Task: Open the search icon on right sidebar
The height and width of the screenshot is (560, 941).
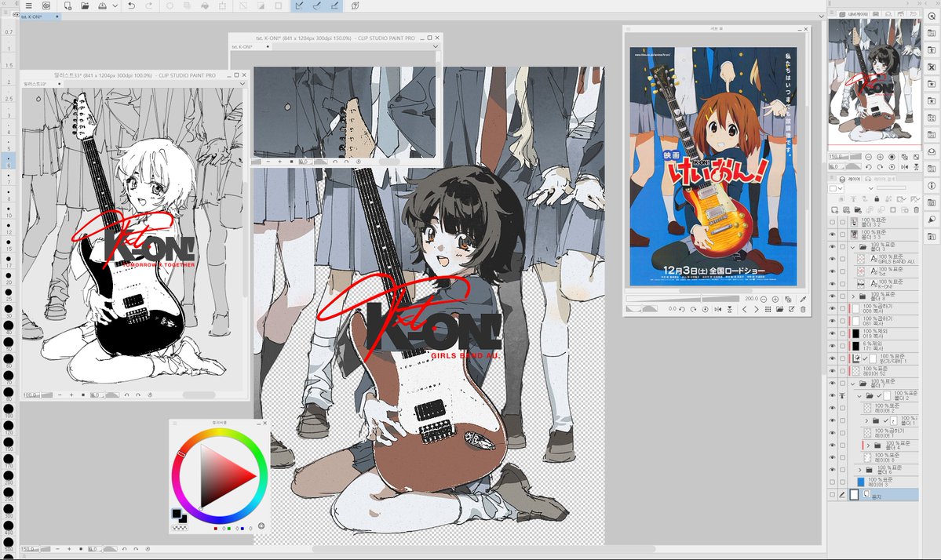Action: click(932, 16)
